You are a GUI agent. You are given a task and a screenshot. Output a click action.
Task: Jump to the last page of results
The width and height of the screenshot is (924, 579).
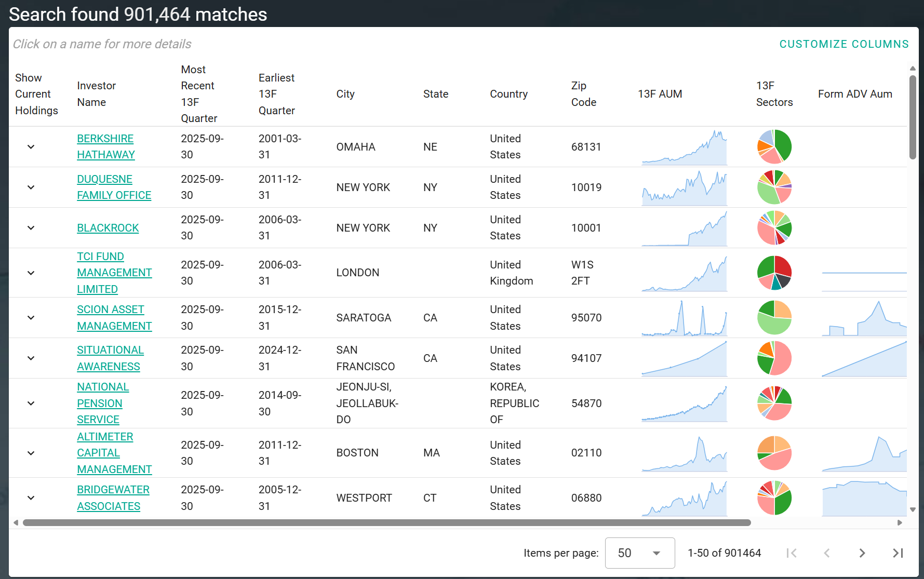[x=898, y=553]
